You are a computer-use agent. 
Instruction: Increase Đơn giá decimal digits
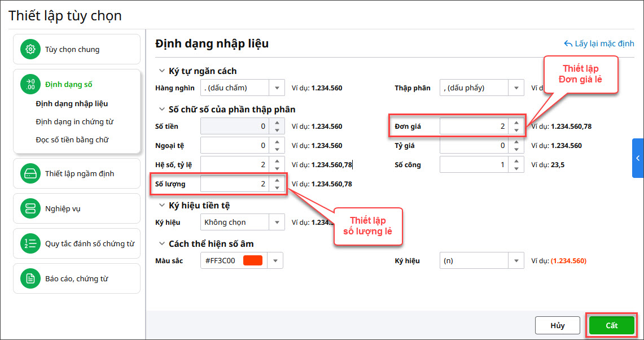[516, 123]
